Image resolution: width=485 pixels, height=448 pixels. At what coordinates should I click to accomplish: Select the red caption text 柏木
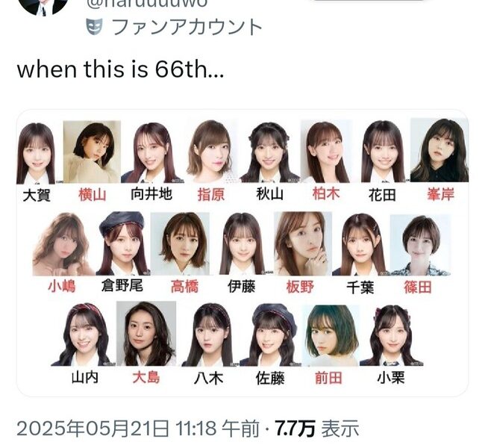326,194
